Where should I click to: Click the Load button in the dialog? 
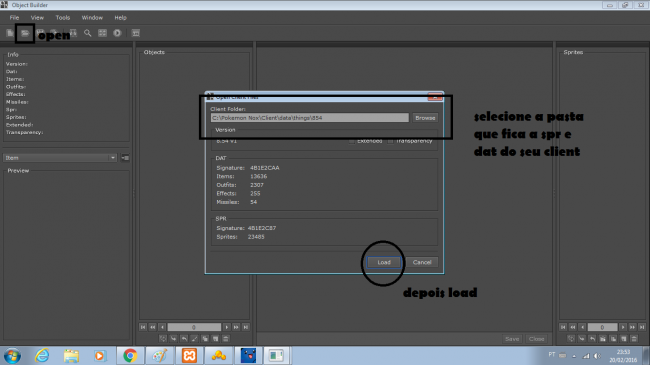384,262
